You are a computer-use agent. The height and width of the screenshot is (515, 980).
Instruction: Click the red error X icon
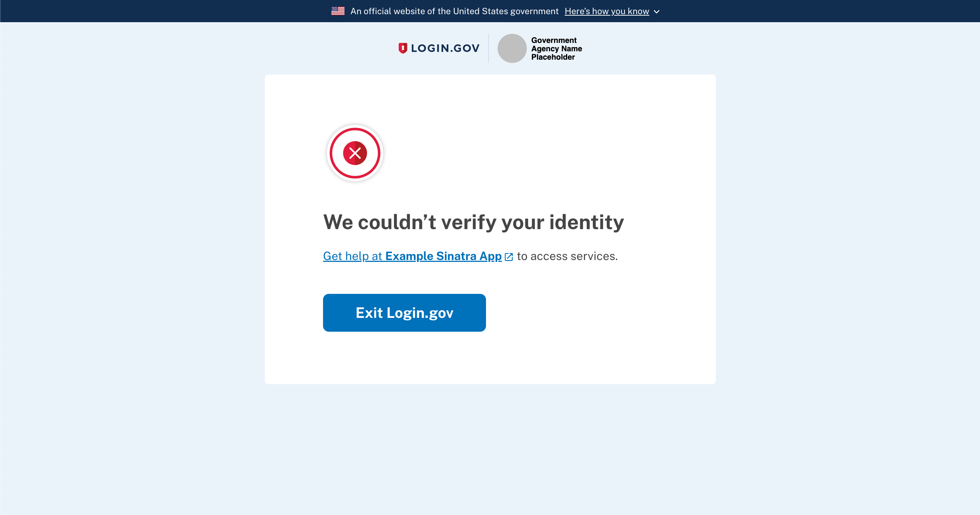coord(355,153)
